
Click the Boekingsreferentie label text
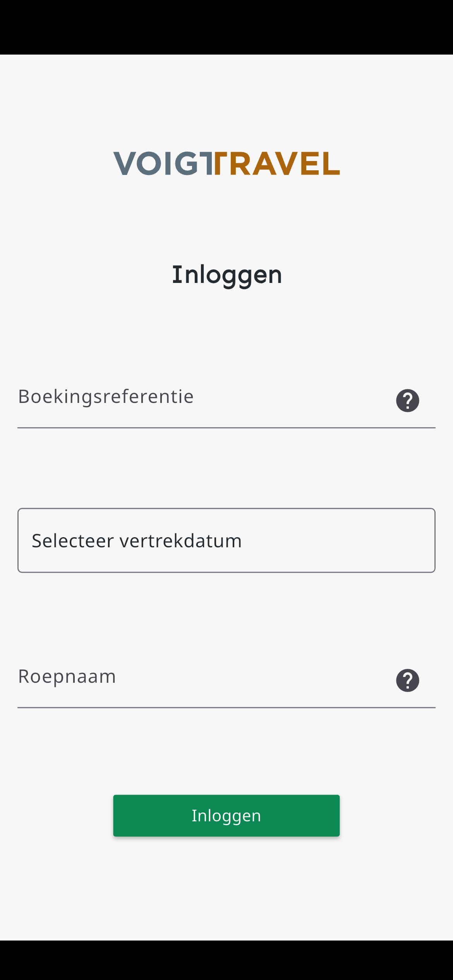tap(106, 397)
